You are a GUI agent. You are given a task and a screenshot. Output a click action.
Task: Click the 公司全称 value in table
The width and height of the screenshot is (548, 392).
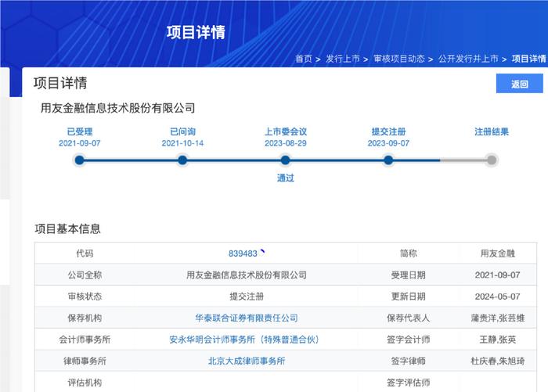(247, 275)
